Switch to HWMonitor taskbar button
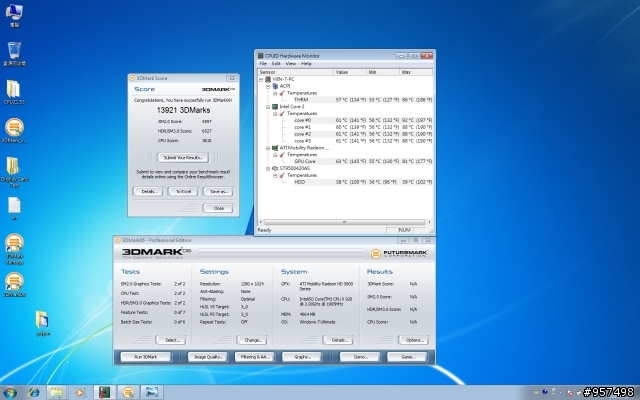 [x=104, y=392]
